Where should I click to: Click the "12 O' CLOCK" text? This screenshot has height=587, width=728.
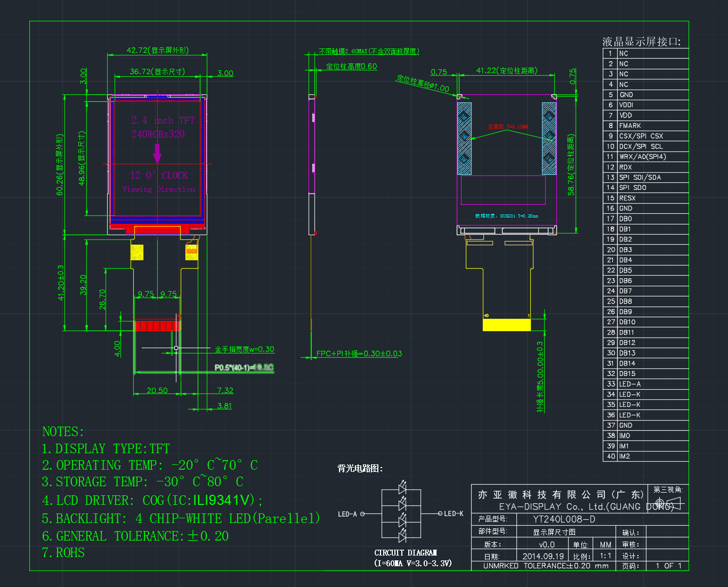click(x=159, y=175)
